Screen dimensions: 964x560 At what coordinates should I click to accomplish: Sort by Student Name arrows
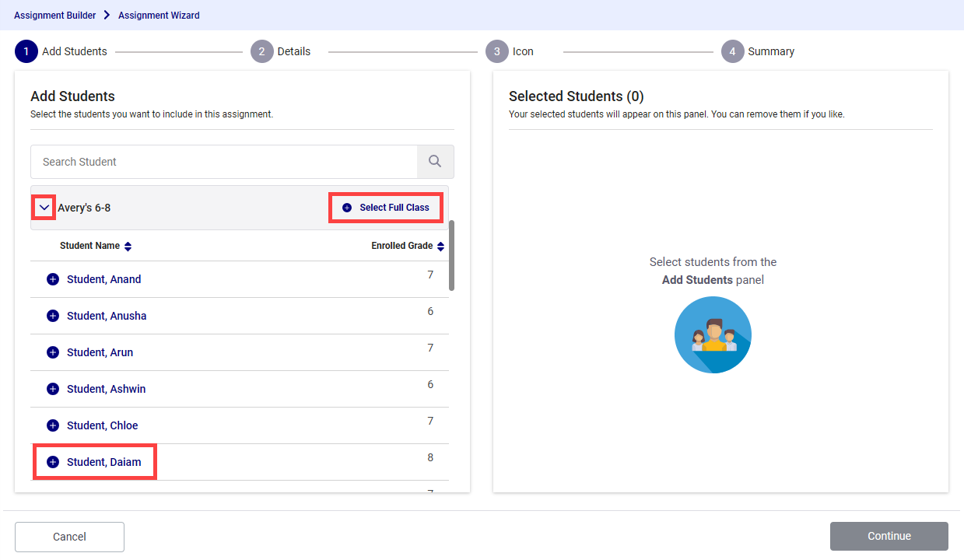pos(128,247)
